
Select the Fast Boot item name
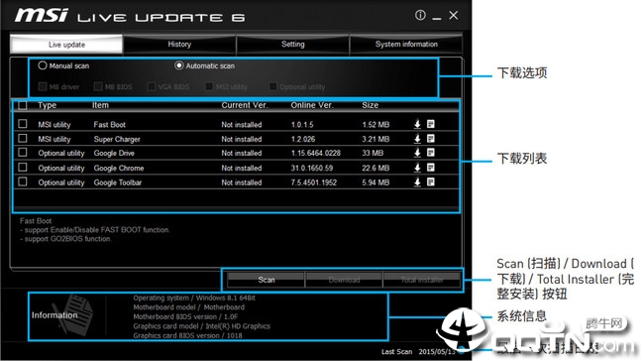pos(110,125)
